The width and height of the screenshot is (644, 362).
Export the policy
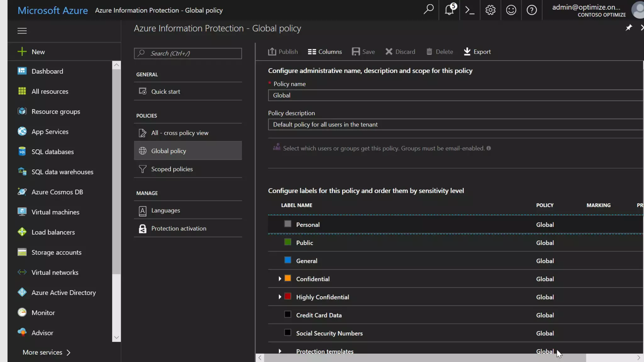(x=477, y=52)
